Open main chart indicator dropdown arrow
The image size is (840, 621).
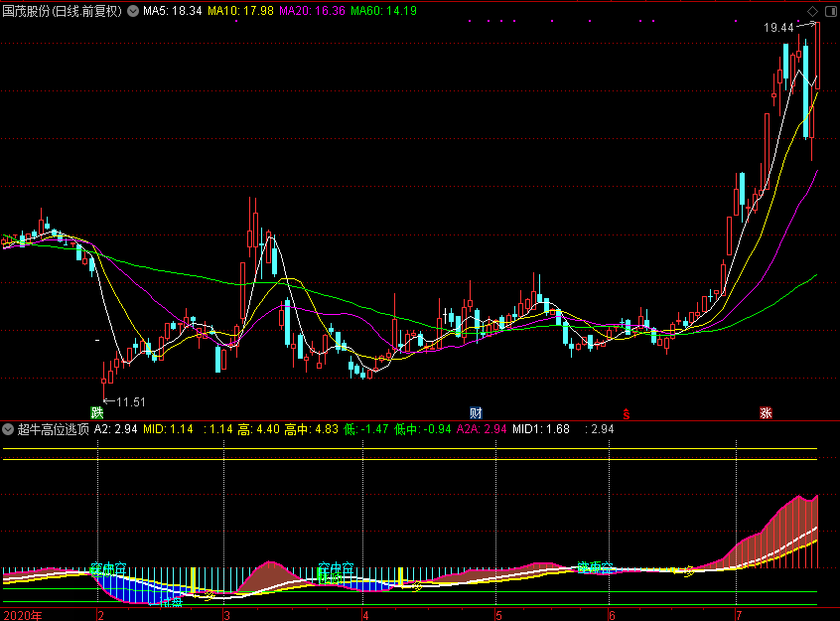click(133, 12)
